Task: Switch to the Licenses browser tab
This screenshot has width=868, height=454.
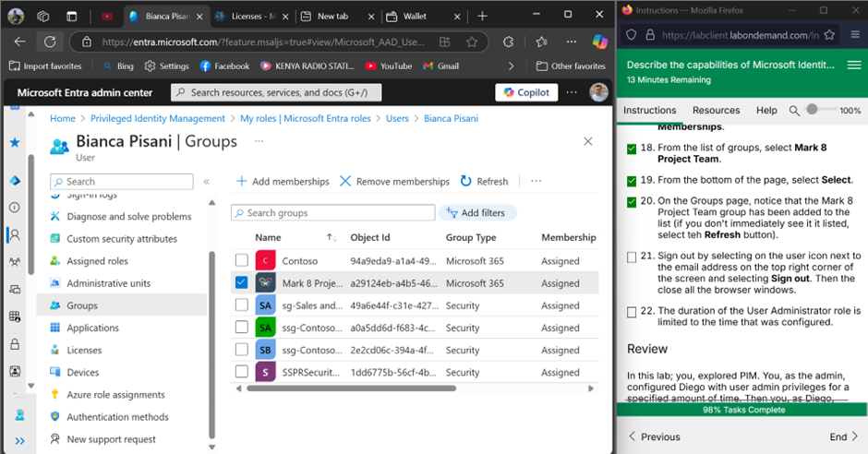Action: [252, 16]
